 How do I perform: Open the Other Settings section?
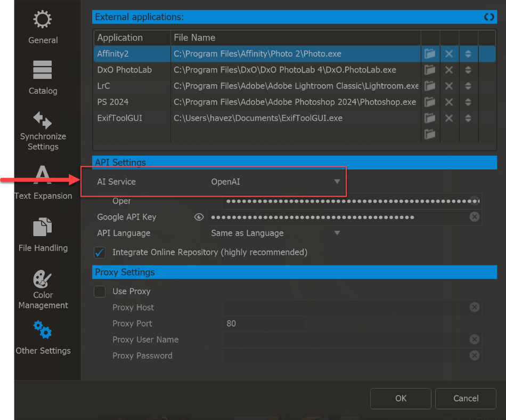click(x=43, y=338)
